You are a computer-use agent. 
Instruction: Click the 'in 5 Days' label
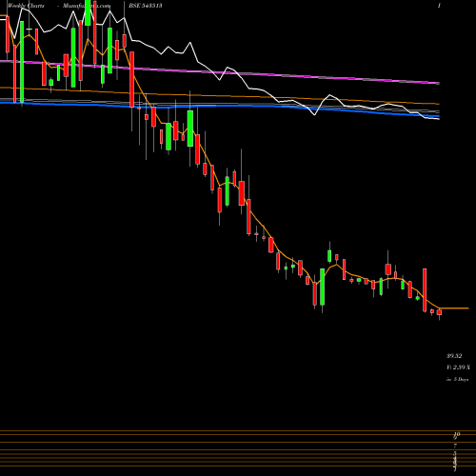458,379
